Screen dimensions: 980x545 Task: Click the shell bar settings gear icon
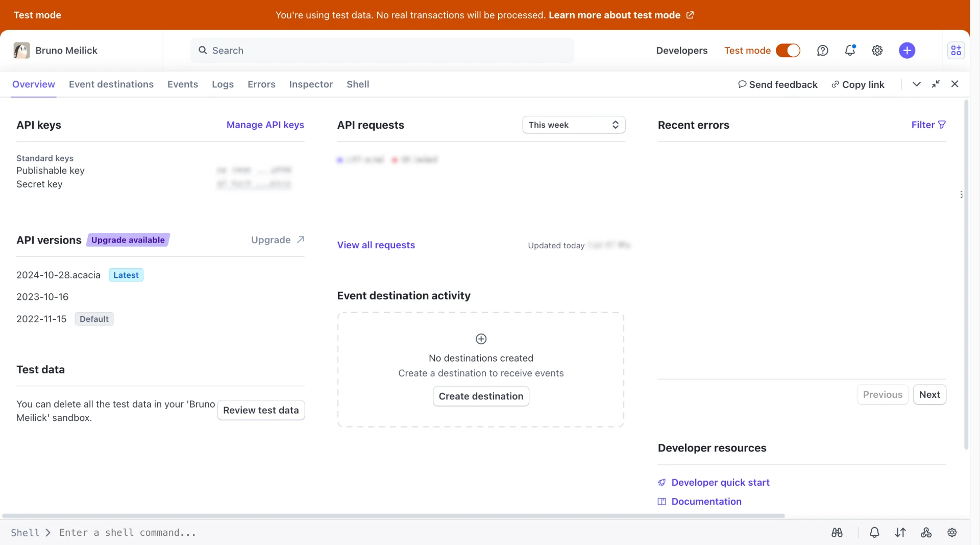952,532
